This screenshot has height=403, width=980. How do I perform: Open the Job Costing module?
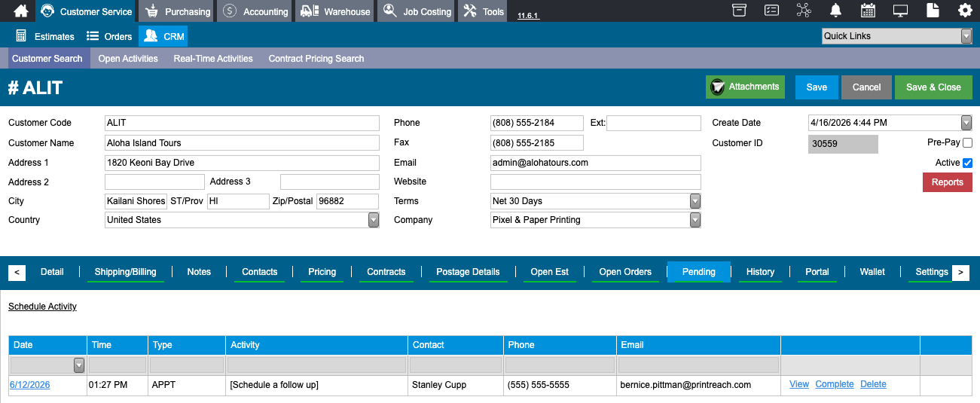click(416, 11)
